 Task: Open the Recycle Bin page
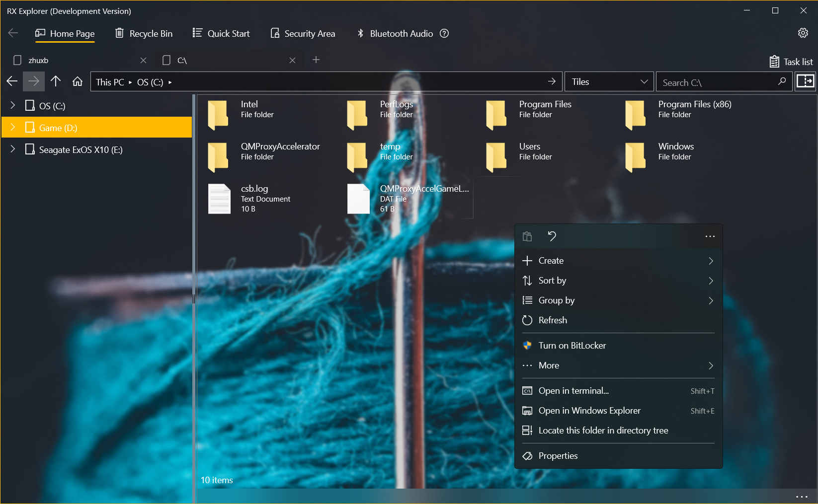pos(144,33)
